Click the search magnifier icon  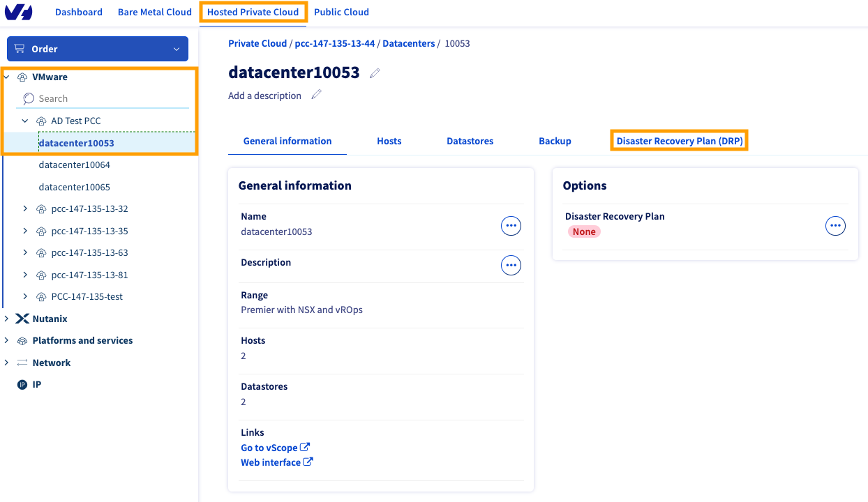pos(29,98)
